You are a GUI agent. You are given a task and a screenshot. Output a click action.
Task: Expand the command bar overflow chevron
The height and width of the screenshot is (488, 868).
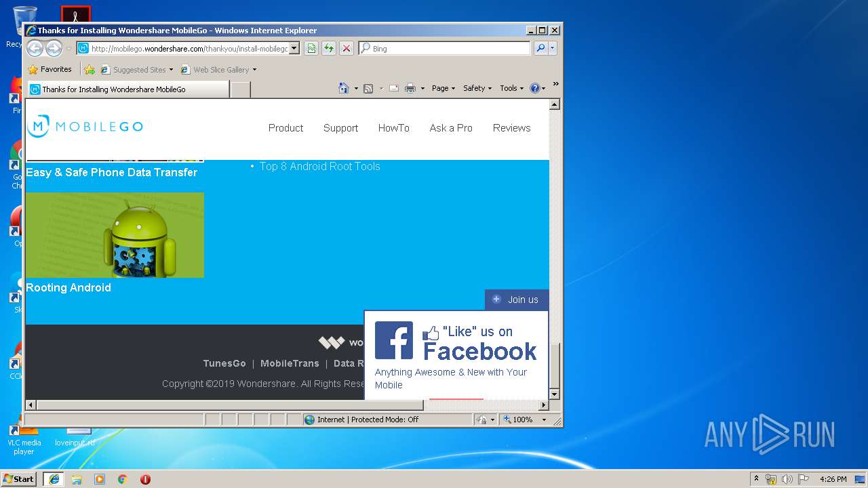click(555, 85)
